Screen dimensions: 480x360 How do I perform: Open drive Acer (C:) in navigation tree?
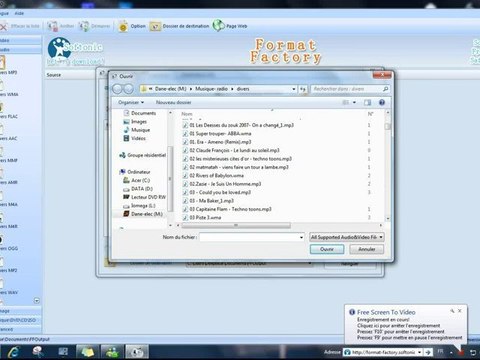click(x=140, y=180)
